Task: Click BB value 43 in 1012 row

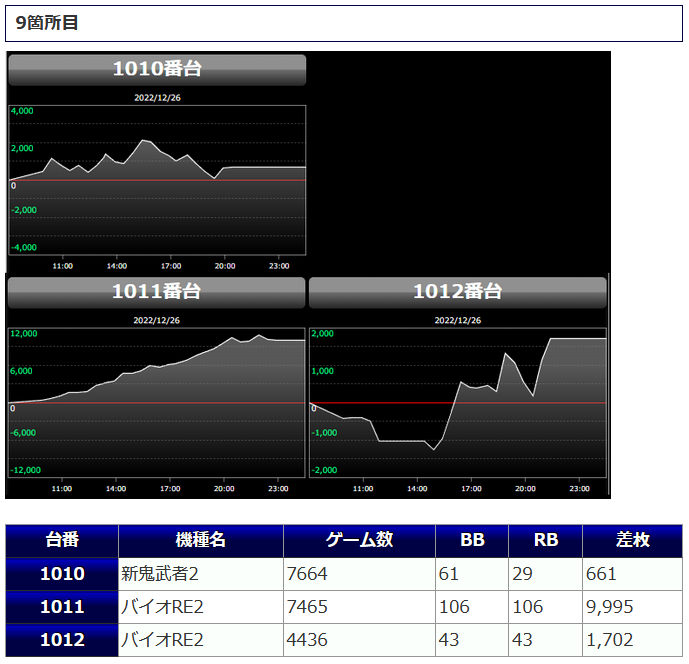Action: (449, 640)
